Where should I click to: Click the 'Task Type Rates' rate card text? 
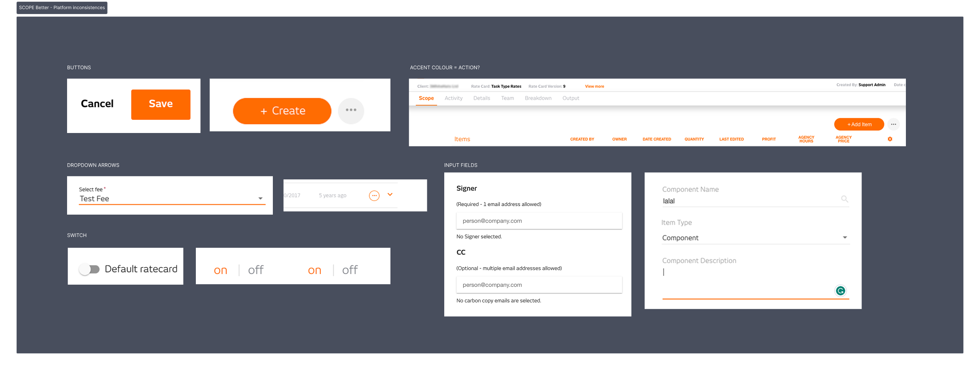tap(506, 87)
